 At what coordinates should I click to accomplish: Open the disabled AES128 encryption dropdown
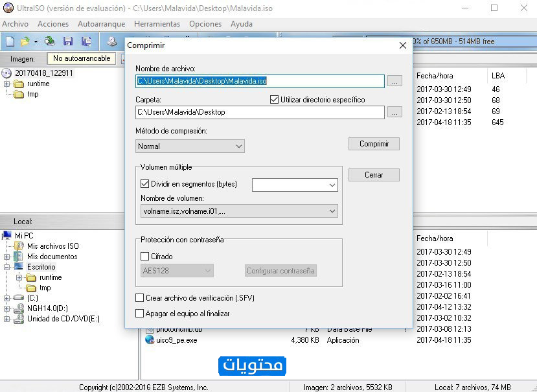point(177,271)
